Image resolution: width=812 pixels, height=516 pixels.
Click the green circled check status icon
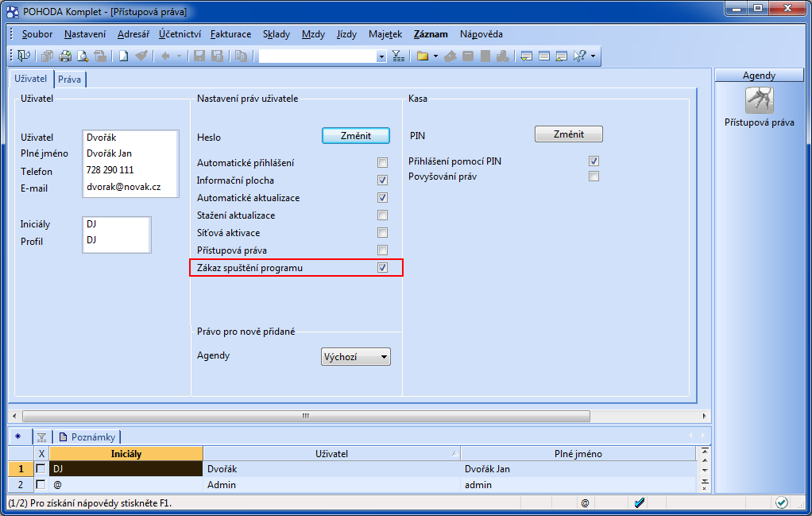pyautogui.click(x=782, y=502)
